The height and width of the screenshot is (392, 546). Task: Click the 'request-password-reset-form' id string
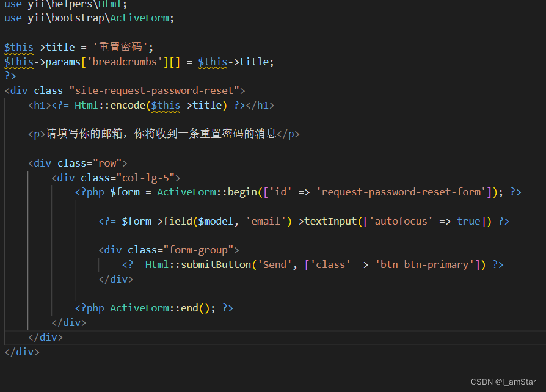(401, 192)
